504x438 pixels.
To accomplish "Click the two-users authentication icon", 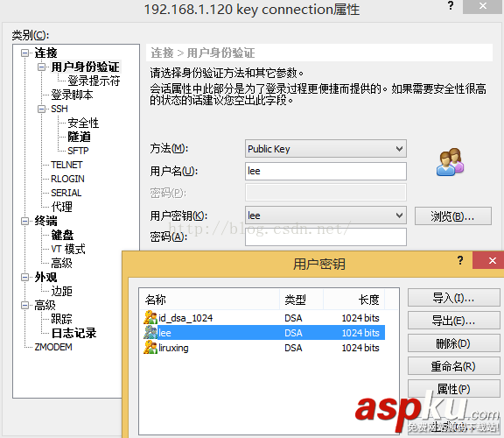I will [450, 162].
